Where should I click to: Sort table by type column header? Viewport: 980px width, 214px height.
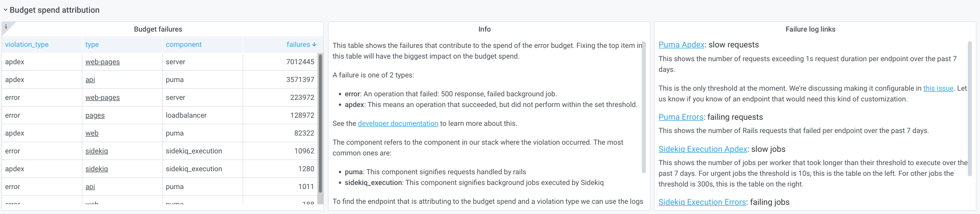[x=92, y=44]
